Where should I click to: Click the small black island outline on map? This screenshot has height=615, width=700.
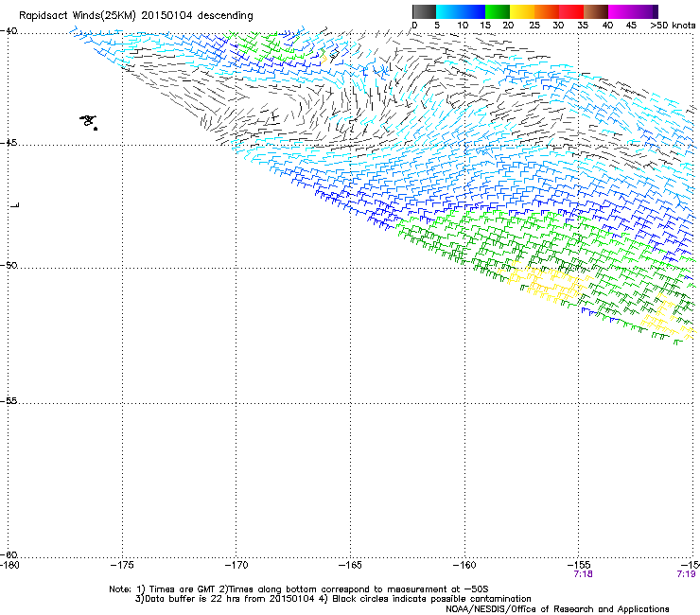tap(89, 121)
